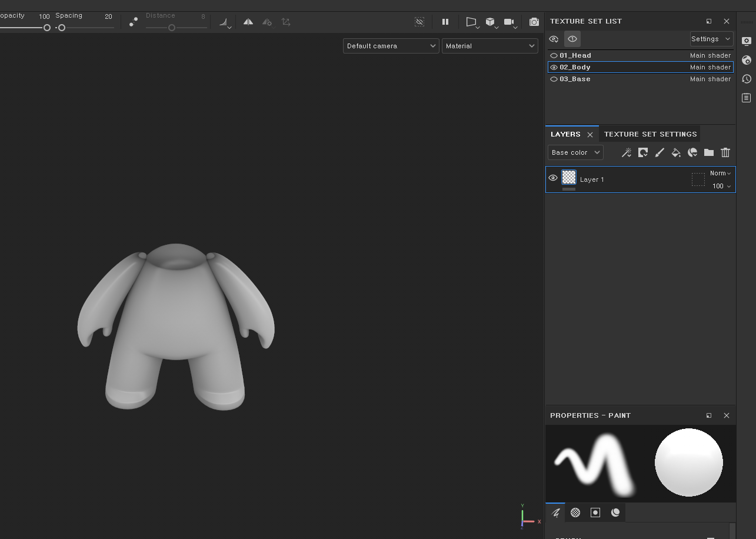This screenshot has height=539, width=756.
Task: Select the Stencil properties tab icon
Action: 595,513
